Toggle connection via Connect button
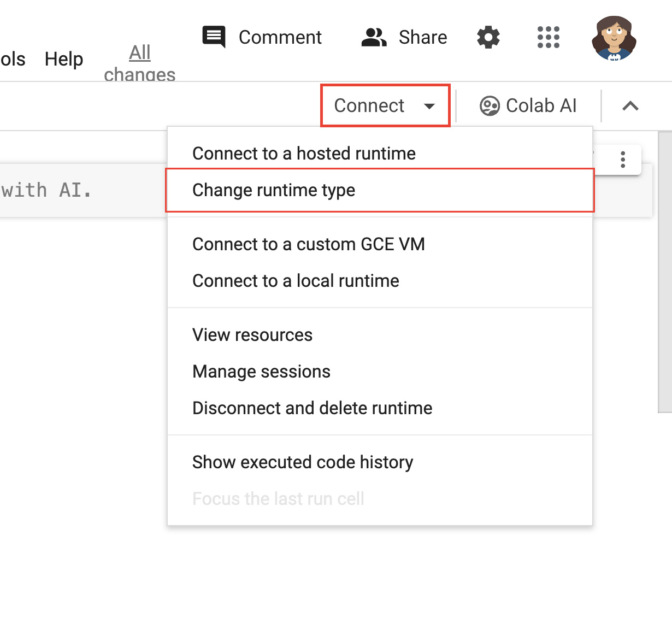672x636 pixels. [x=369, y=105]
